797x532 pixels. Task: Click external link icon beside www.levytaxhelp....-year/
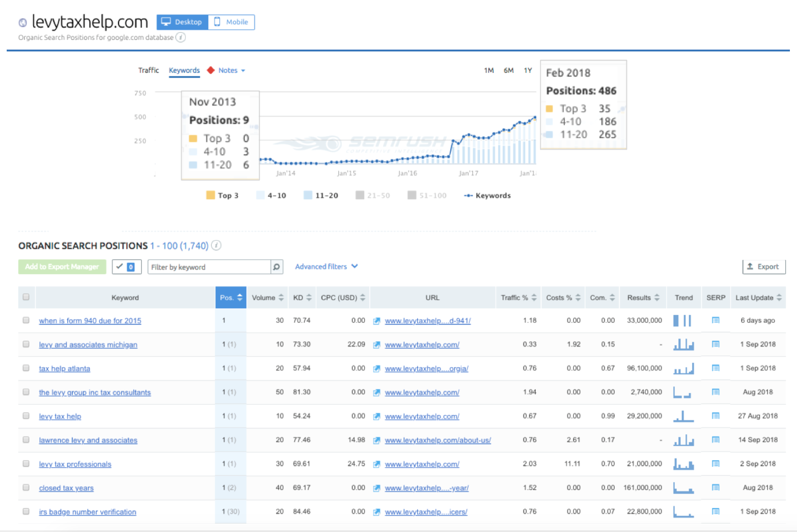point(377,488)
